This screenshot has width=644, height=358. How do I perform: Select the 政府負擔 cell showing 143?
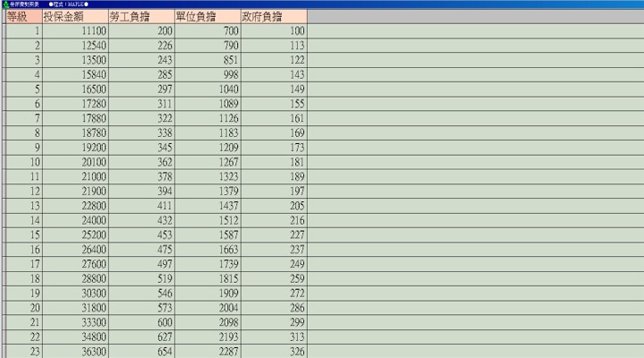coord(273,74)
